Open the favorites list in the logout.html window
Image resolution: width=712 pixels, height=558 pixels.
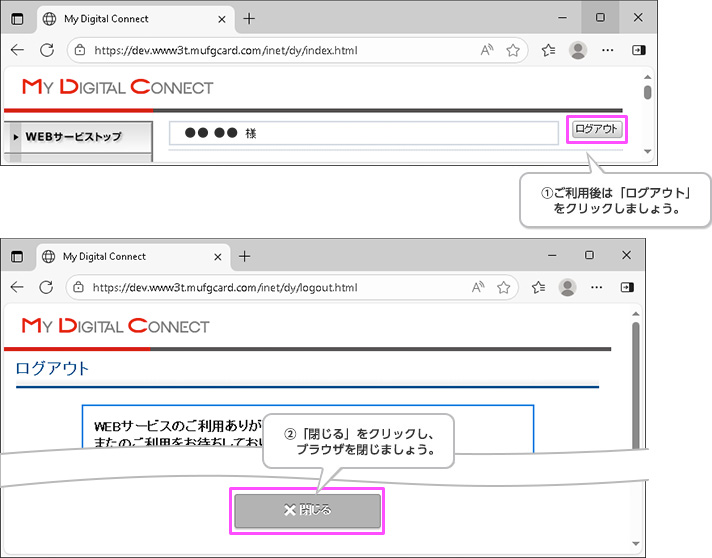coord(539,287)
